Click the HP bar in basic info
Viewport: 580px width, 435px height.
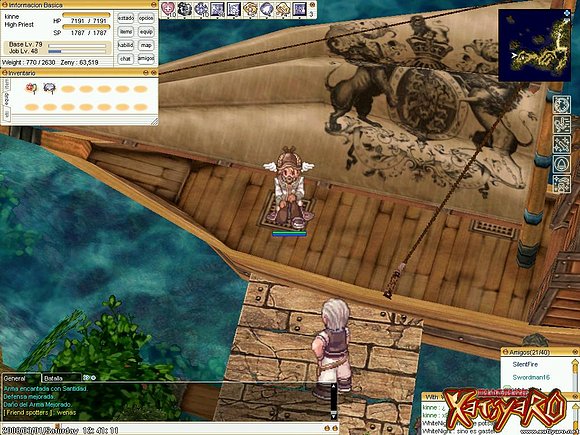click(86, 14)
